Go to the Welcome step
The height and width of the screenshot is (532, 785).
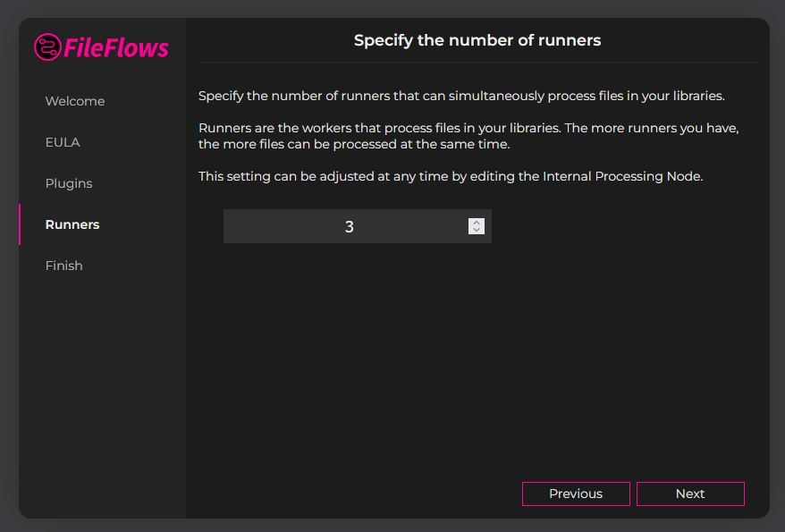pyautogui.click(x=75, y=101)
